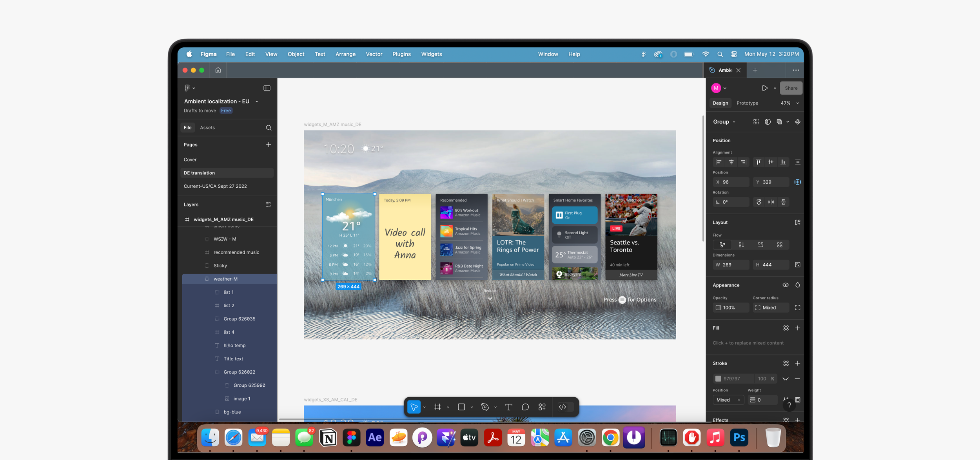The image size is (980, 460).
Task: Toggle Appearance visibility eye icon
Action: point(785,285)
